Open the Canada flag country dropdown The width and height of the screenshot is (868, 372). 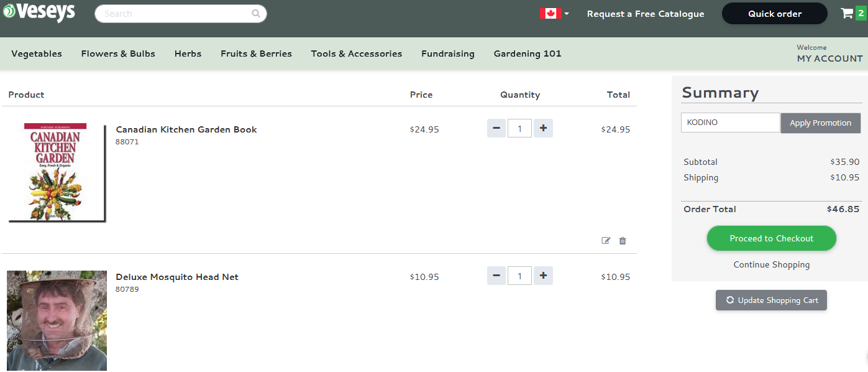click(554, 14)
